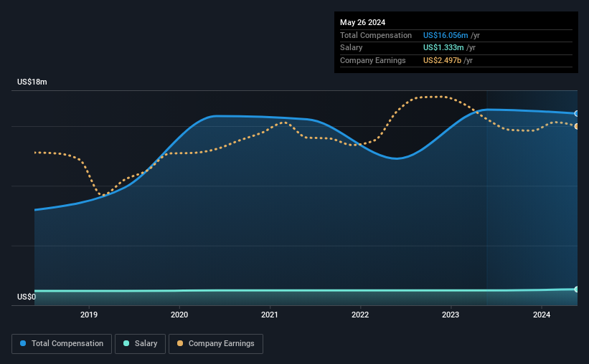Click the US$0 y-axis label

27,297
